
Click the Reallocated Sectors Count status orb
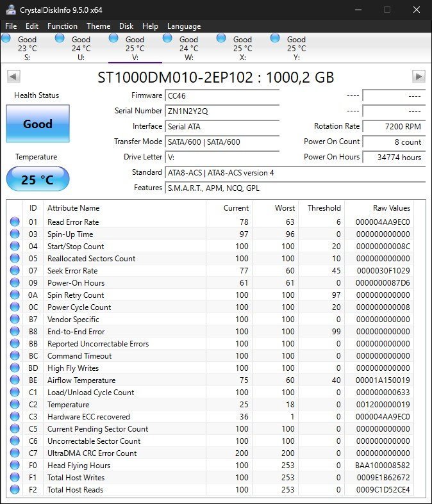pyautogui.click(x=15, y=259)
